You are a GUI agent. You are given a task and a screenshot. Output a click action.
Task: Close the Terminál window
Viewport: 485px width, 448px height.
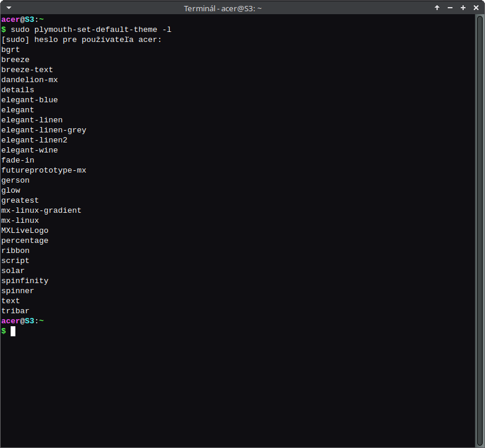pos(476,8)
